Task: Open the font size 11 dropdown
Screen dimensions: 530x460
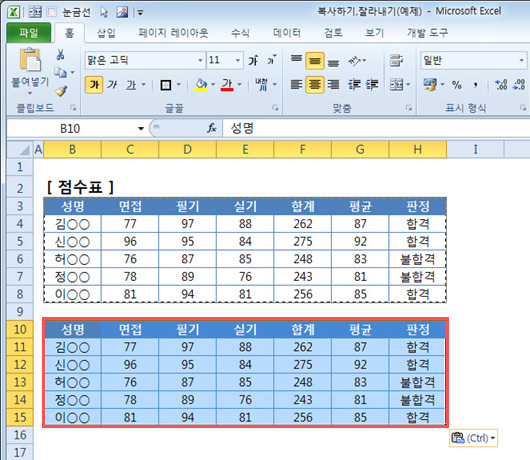Action: click(x=238, y=60)
